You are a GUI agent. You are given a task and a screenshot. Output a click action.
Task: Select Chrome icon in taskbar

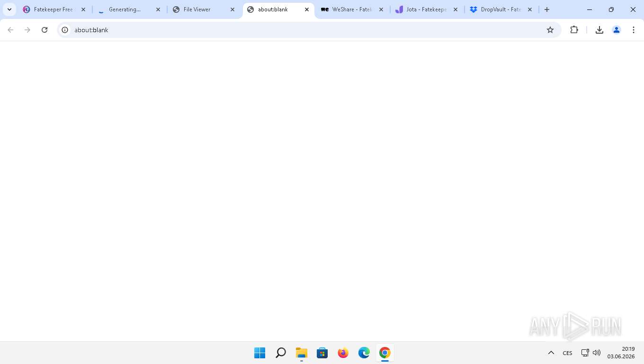point(385,353)
